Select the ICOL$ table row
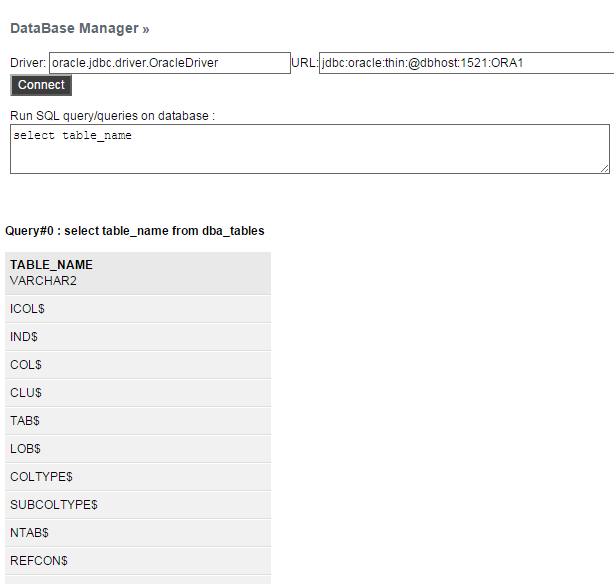 pyautogui.click(x=138, y=309)
